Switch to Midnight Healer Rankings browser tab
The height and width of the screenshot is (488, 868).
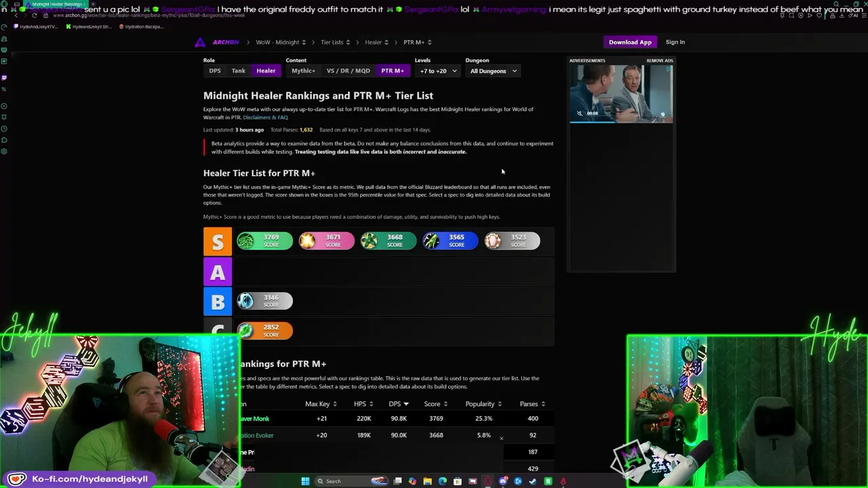point(56,4)
